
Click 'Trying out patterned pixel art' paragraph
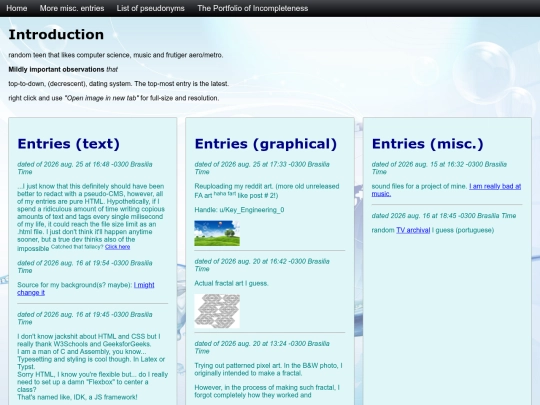pyautogui.click(x=268, y=369)
